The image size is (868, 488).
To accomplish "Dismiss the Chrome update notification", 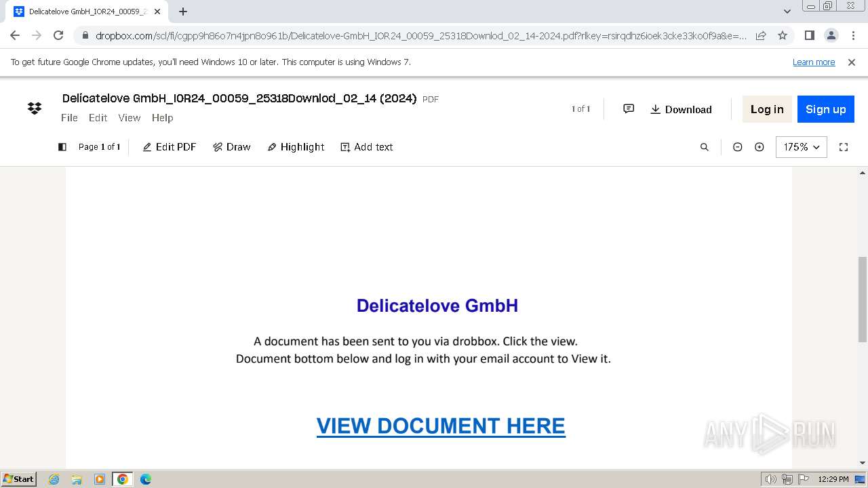I will [x=852, y=62].
